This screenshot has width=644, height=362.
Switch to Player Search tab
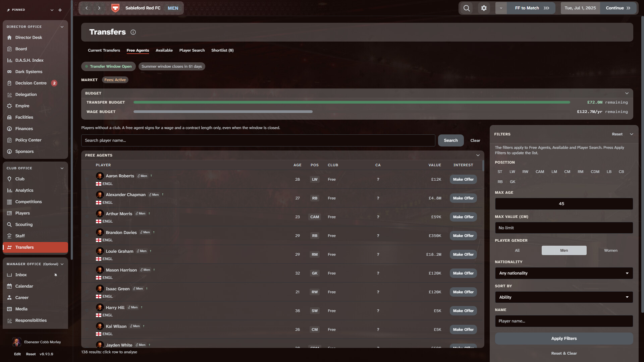192,50
